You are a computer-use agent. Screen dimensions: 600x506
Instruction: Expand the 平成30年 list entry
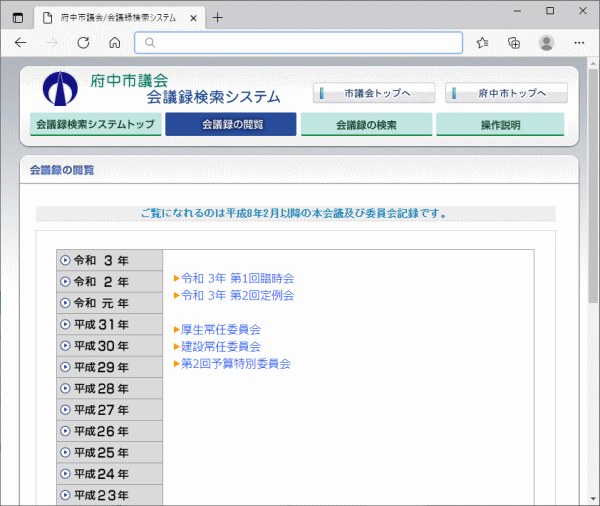click(109, 346)
